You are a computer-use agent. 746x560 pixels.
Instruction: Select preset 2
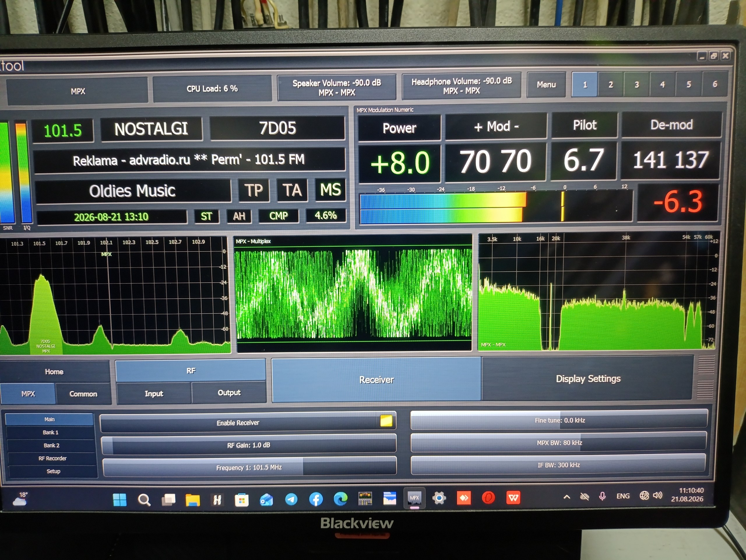610,84
